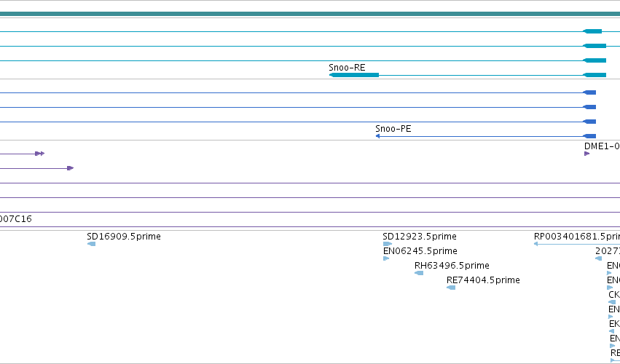Open the EN06245.5prime EST label

pyautogui.click(x=420, y=251)
